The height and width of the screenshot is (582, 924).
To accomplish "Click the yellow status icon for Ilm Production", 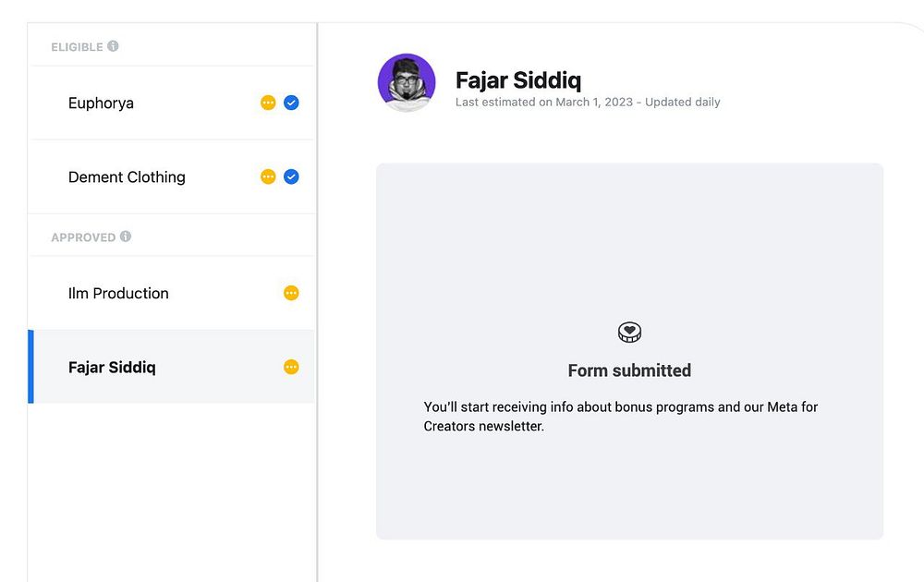I will point(291,293).
